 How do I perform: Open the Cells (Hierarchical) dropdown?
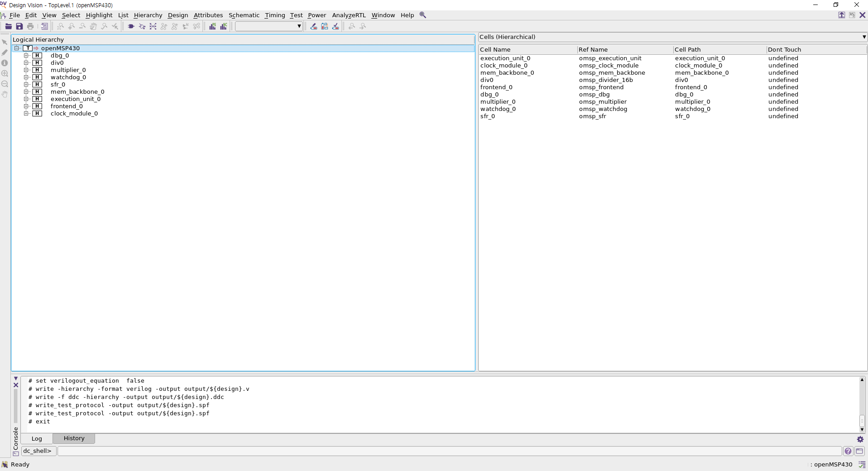(x=673, y=37)
